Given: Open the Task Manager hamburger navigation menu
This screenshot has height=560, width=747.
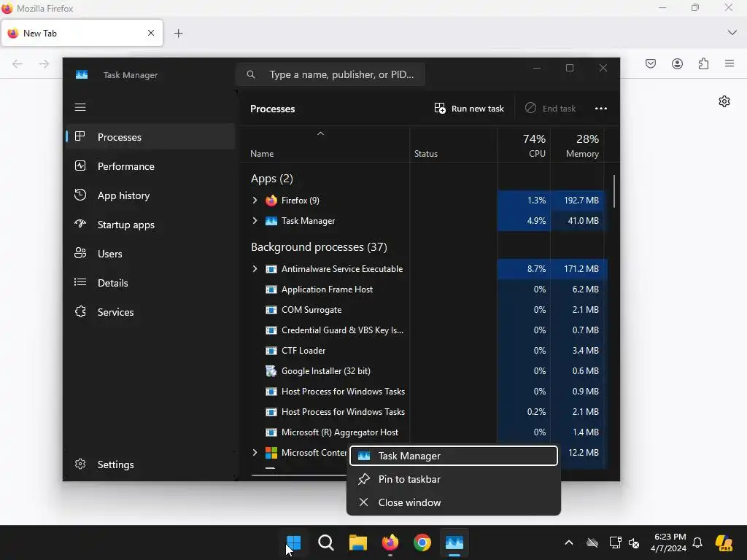Looking at the screenshot, I should (x=80, y=107).
